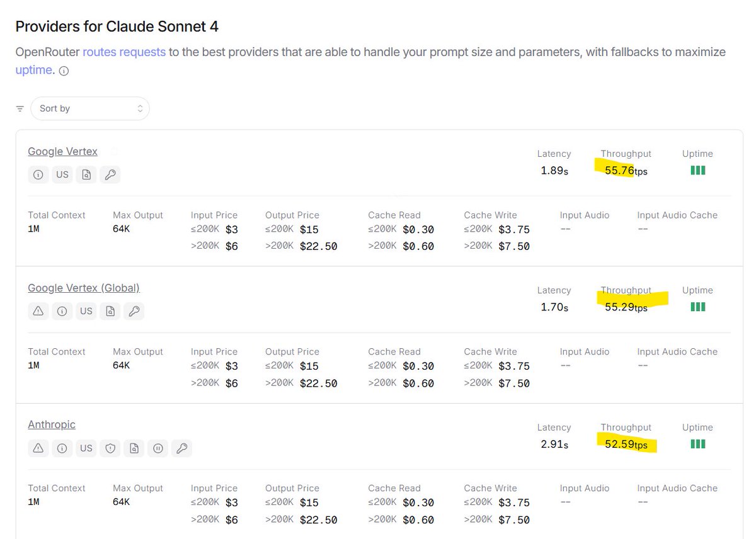756x539 pixels.
Task: Click the filter lines icon beside Sort by
Action: 20,109
